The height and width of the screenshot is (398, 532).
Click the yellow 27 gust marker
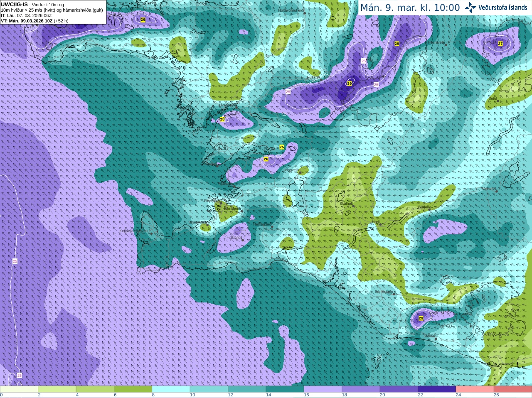(x=500, y=44)
